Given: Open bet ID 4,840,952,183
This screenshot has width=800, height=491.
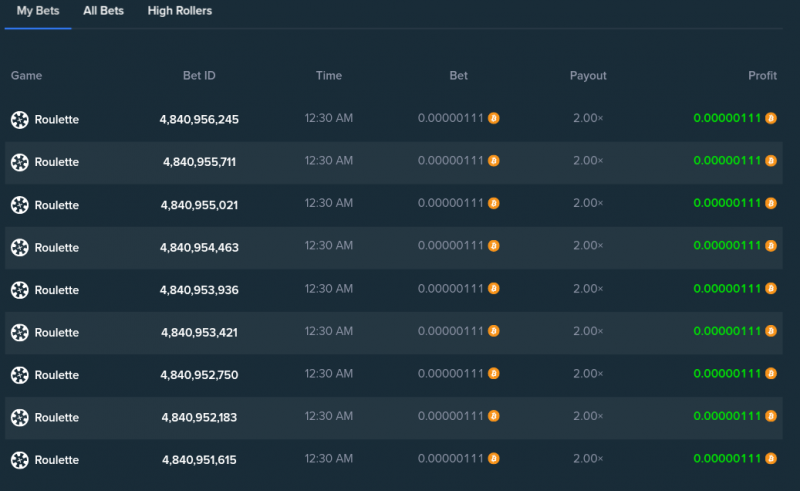Looking at the screenshot, I should coord(199,418).
